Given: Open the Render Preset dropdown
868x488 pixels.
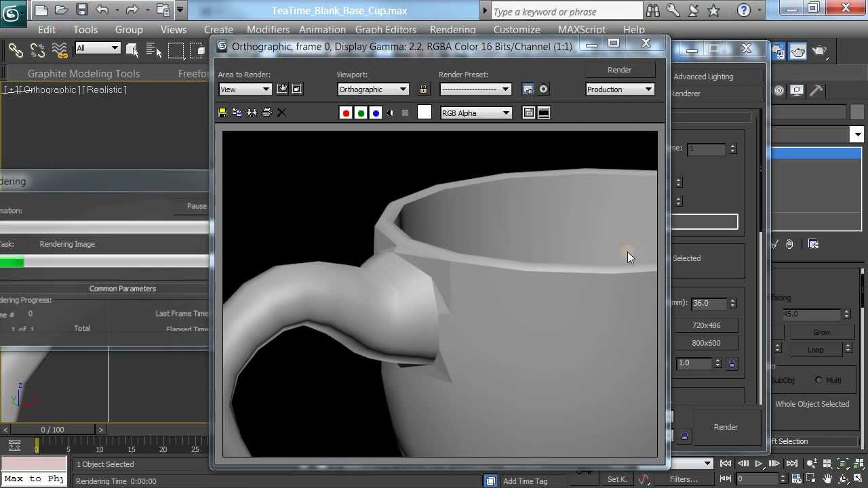Looking at the screenshot, I should coord(475,89).
